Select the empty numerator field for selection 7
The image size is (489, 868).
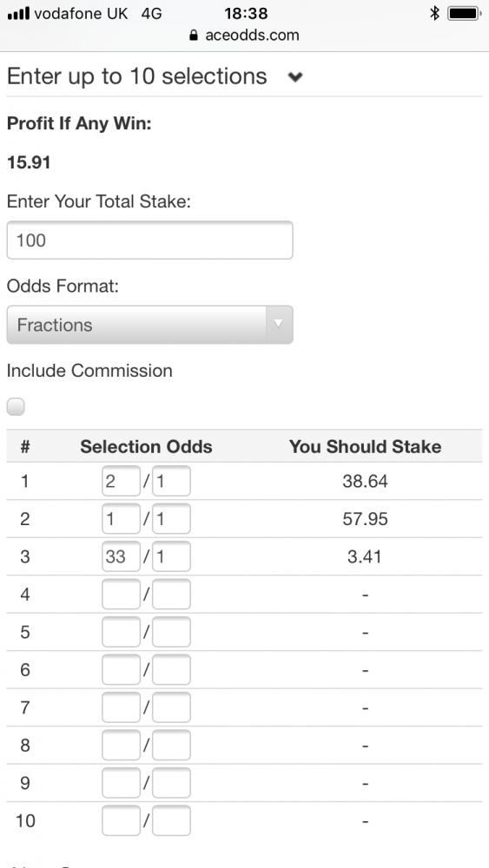point(121,707)
